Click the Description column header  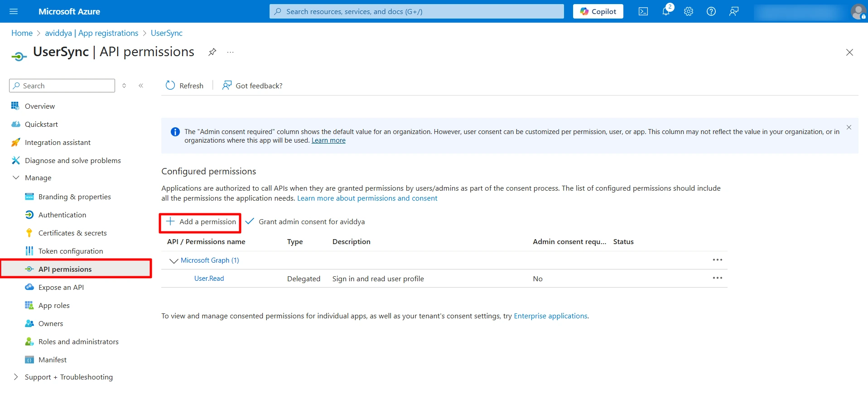[352, 241]
